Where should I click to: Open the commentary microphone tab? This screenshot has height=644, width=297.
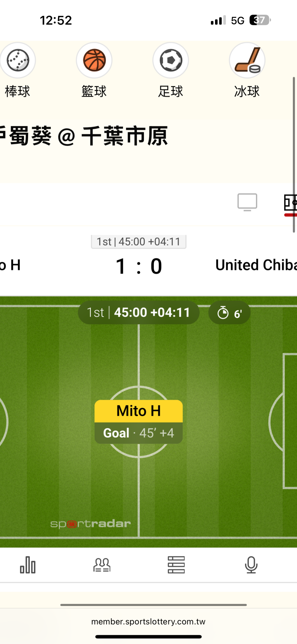point(251,565)
